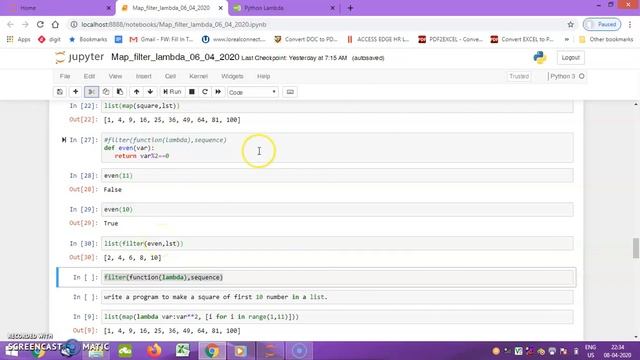Image resolution: width=640 pixels, height=360 pixels.
Task: Open Firefox from the taskbar
Action: click(x=154, y=351)
